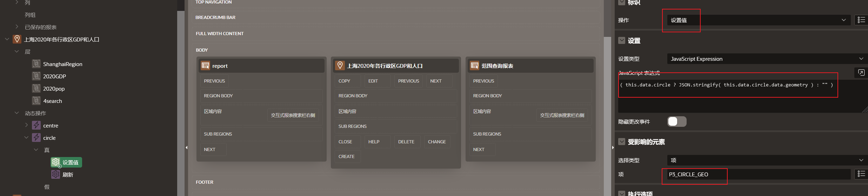Click the left panel collapse arrow handle
Screen dimensions: 868x196
coord(187,148)
